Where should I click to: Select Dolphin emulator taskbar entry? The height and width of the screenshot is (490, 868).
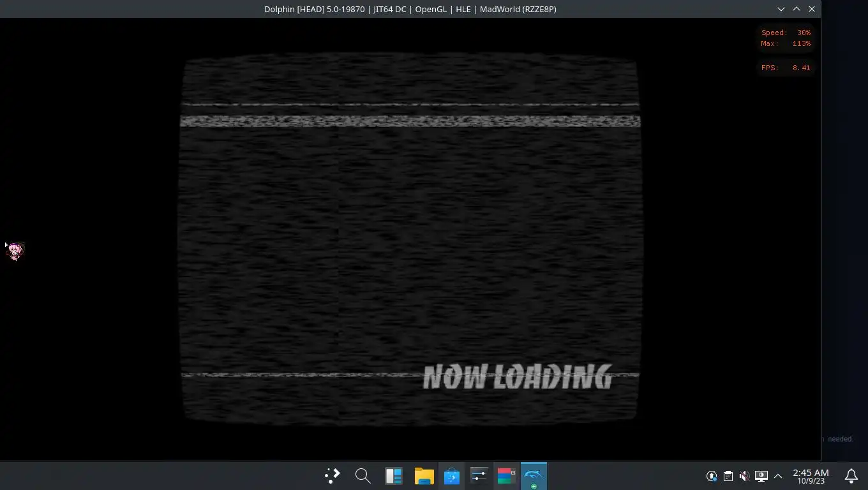pos(534,476)
